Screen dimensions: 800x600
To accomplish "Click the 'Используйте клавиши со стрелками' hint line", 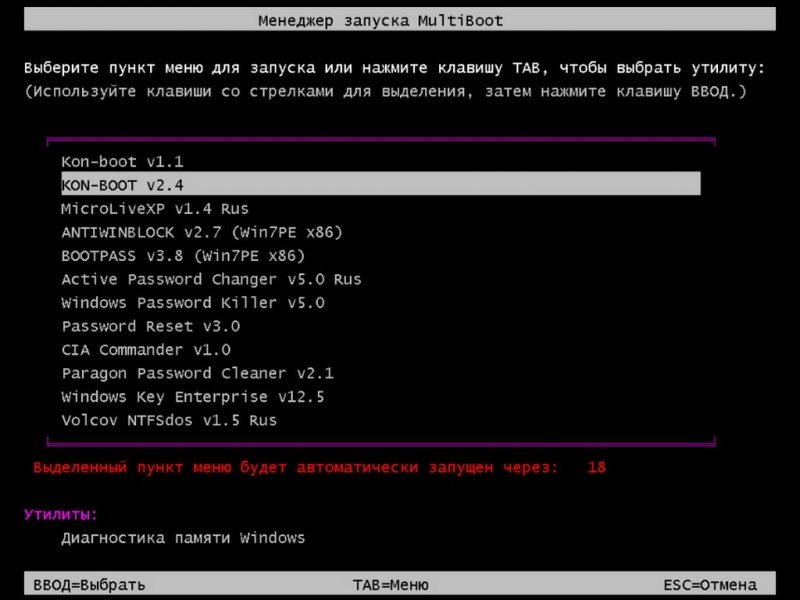I will pyautogui.click(x=385, y=92).
